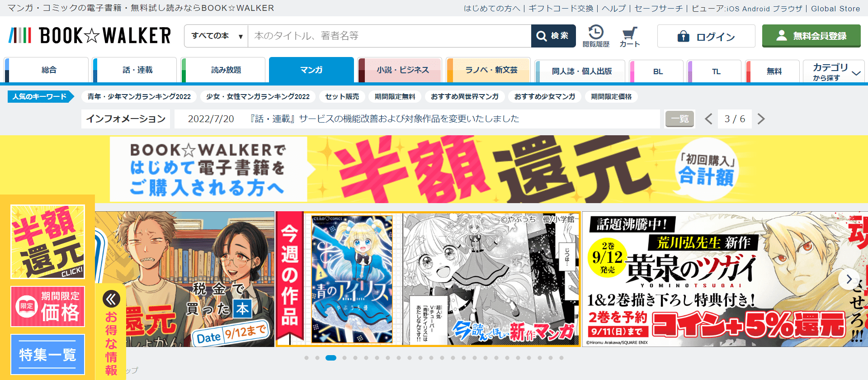Open the BL tab

(x=657, y=71)
